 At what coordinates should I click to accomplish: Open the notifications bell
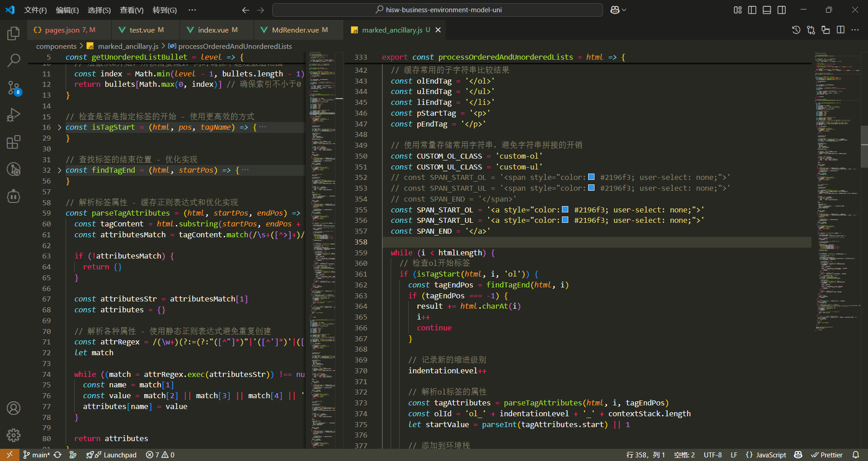pyautogui.click(x=856, y=455)
